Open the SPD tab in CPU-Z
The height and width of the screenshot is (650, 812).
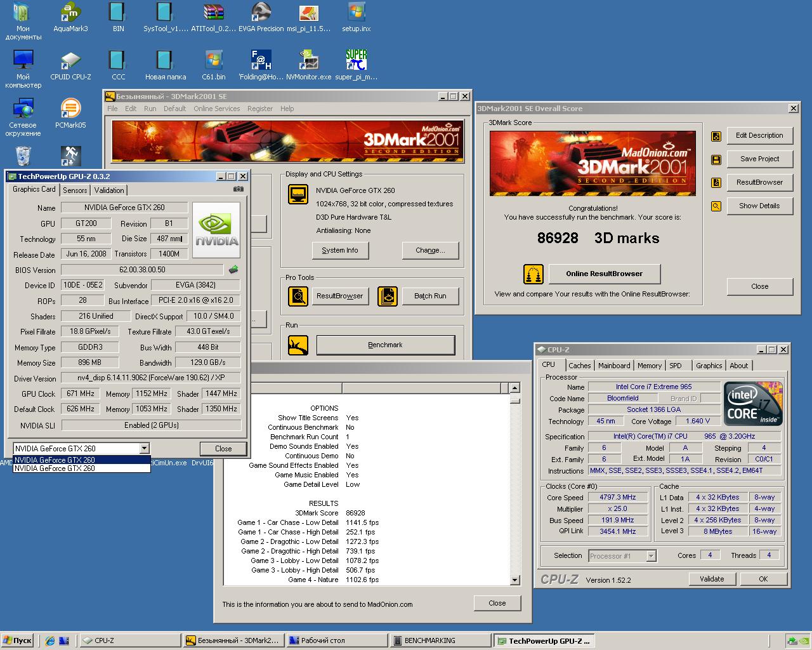coord(676,366)
